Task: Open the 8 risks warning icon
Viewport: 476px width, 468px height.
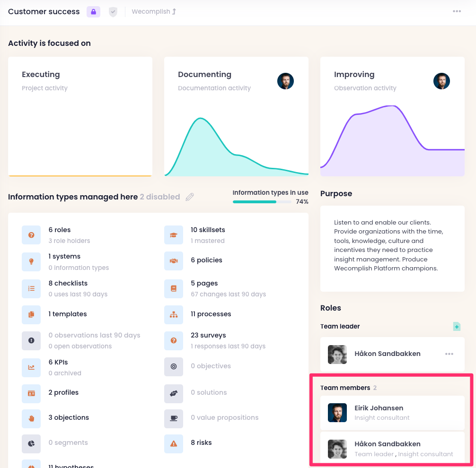Action: point(174,443)
